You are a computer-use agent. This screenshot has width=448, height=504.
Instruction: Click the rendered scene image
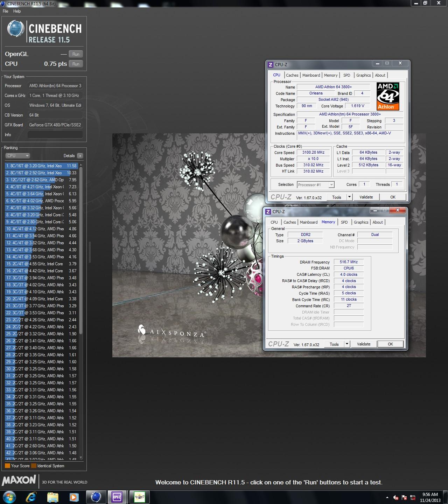(269, 245)
